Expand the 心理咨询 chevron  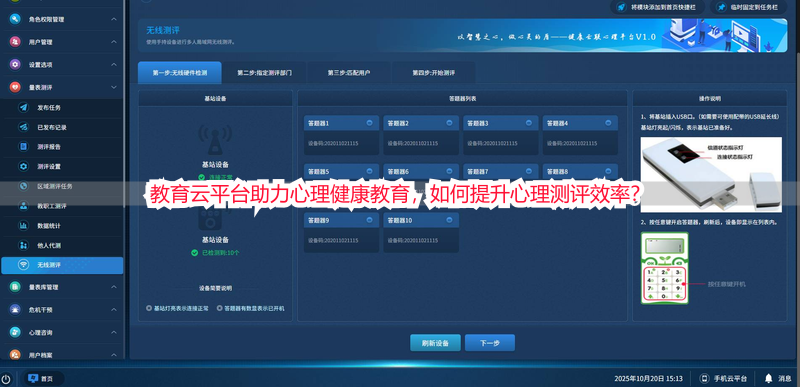(x=114, y=332)
